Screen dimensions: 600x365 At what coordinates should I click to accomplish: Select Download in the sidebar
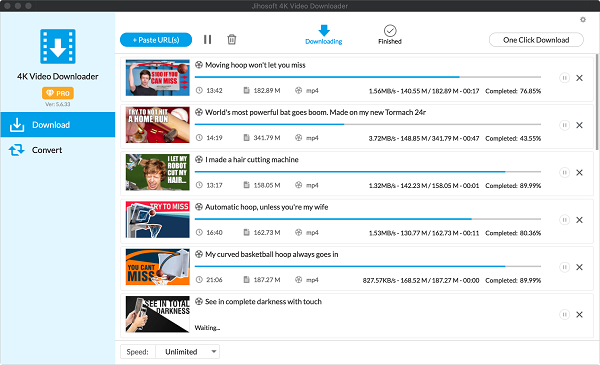[x=58, y=125]
